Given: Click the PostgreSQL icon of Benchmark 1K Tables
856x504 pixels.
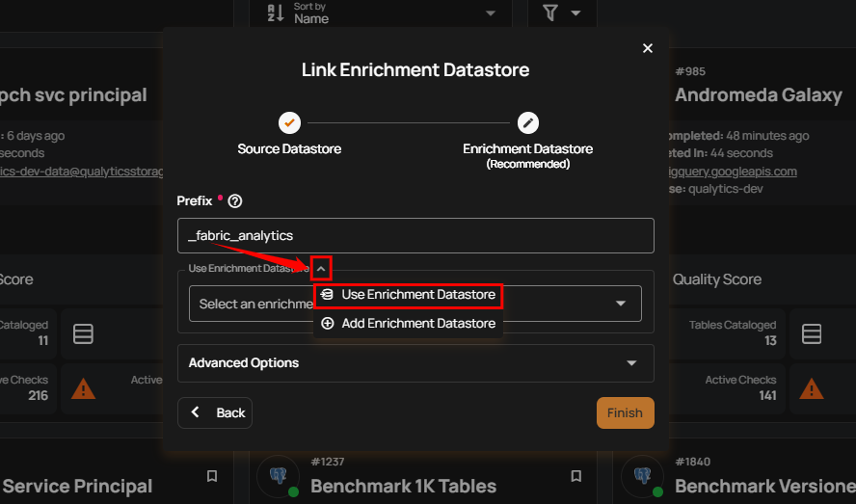Looking at the screenshot, I should pos(279,476).
